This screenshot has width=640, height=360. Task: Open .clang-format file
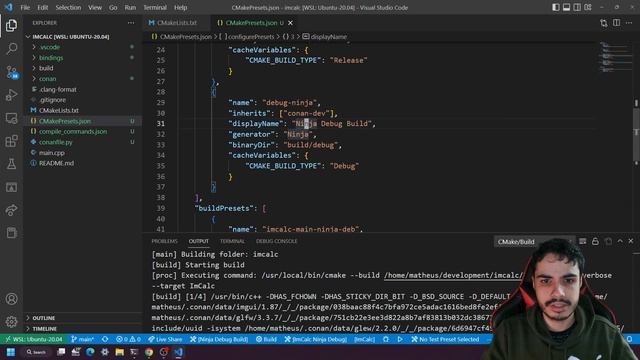coord(58,89)
